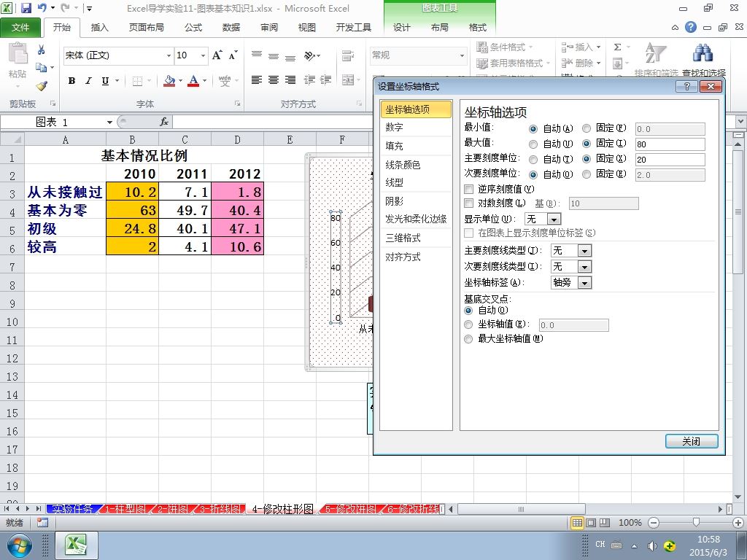747x560 pixels.
Task: Click the Paste clipboard icon
Action: pos(18,53)
